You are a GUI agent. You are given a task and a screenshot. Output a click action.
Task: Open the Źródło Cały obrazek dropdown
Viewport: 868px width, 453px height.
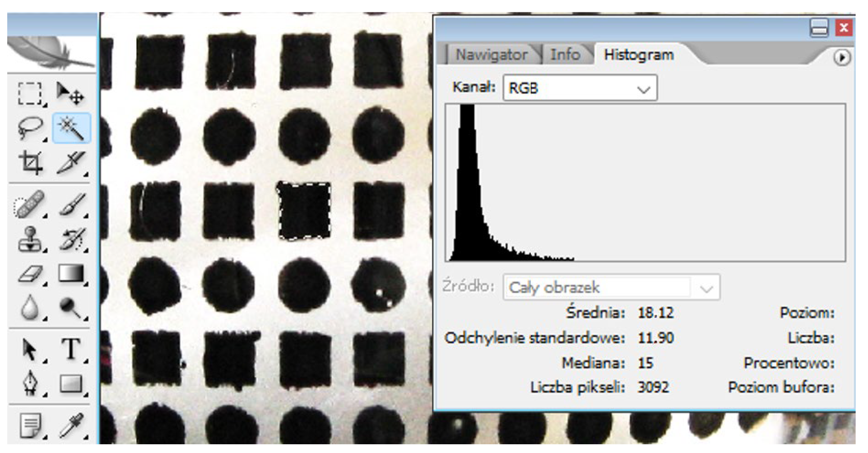coord(612,287)
